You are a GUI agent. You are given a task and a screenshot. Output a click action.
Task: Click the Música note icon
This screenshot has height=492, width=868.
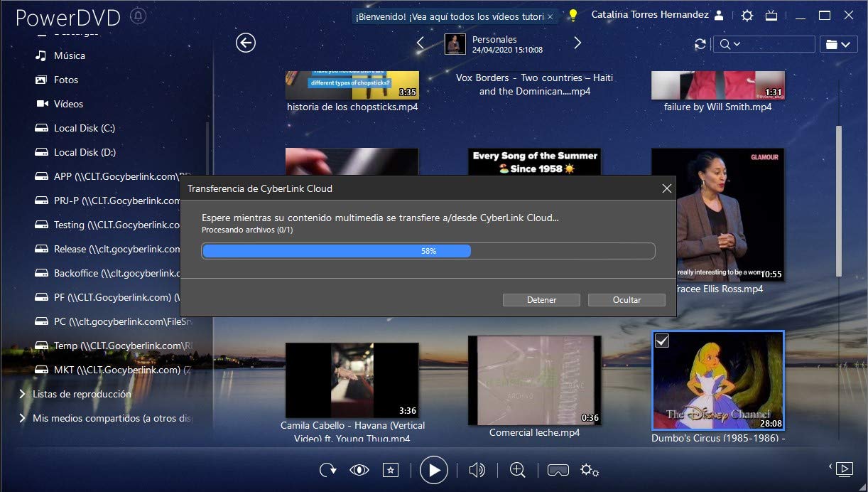coord(41,55)
